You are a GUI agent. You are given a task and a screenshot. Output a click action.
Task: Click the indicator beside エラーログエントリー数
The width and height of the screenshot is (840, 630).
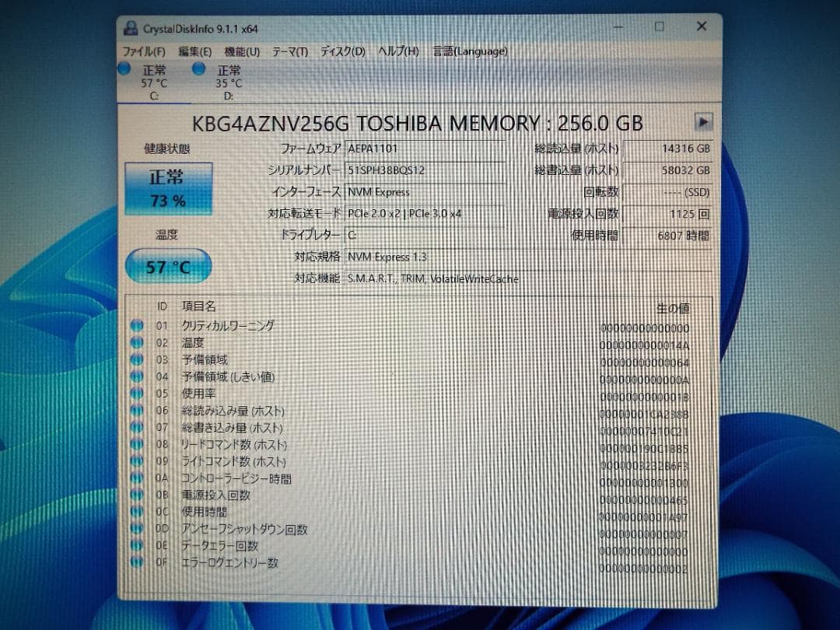click(x=137, y=563)
